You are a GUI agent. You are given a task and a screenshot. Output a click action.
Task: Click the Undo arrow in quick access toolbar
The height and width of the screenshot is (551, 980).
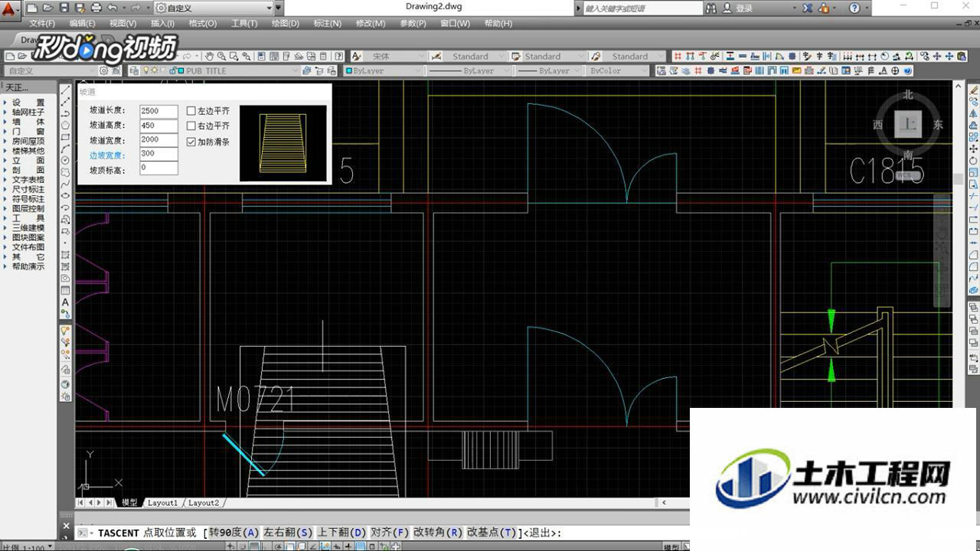[113, 8]
